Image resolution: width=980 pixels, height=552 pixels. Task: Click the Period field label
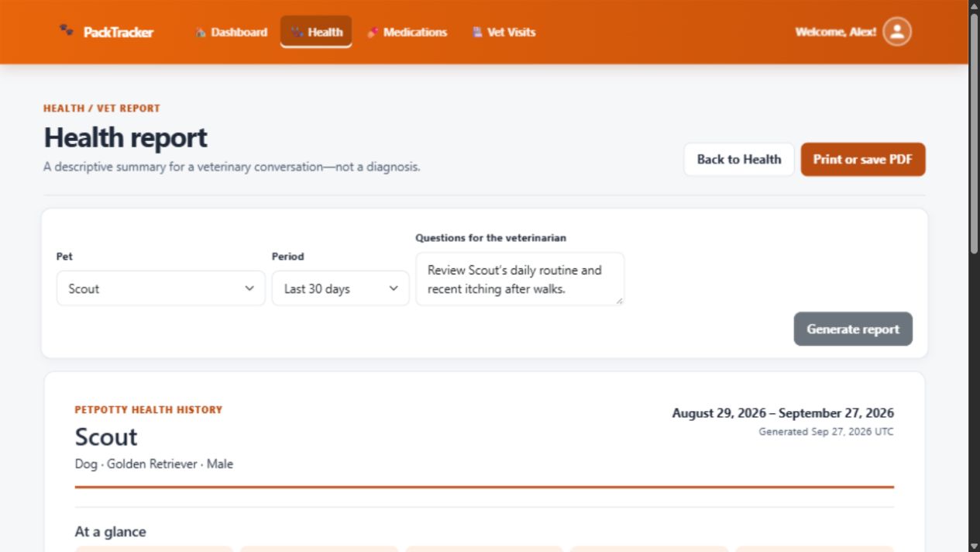pyautogui.click(x=288, y=257)
